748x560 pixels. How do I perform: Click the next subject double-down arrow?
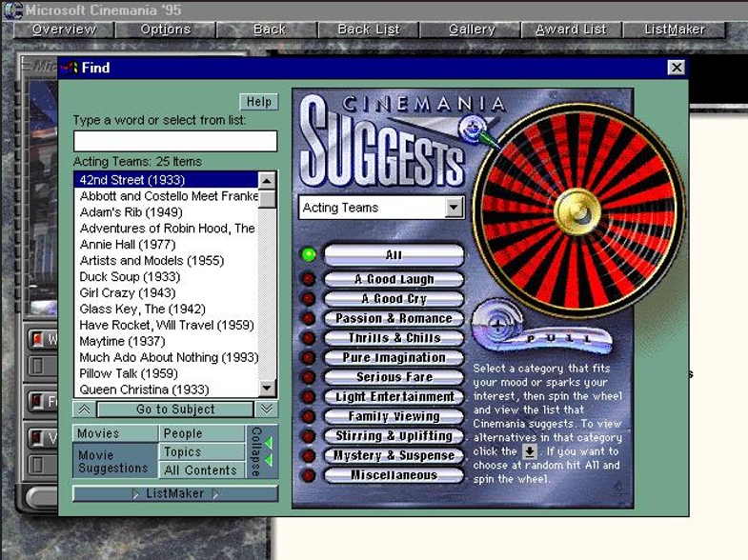267,410
